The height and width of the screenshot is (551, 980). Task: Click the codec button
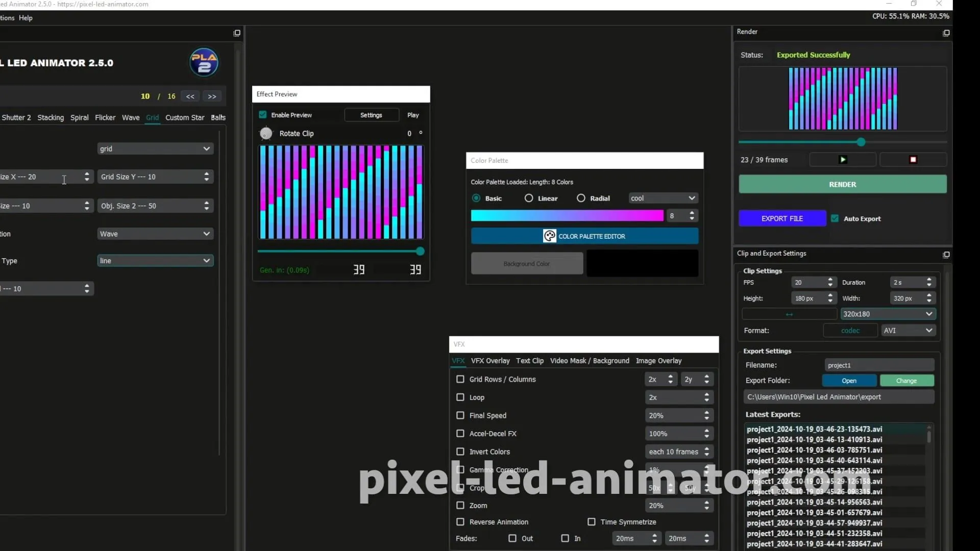(850, 331)
